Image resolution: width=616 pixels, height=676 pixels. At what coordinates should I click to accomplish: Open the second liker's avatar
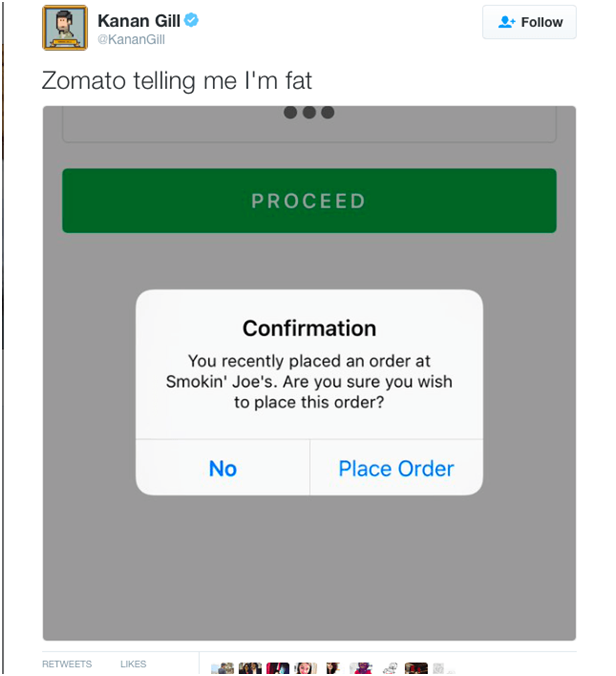pos(251,667)
